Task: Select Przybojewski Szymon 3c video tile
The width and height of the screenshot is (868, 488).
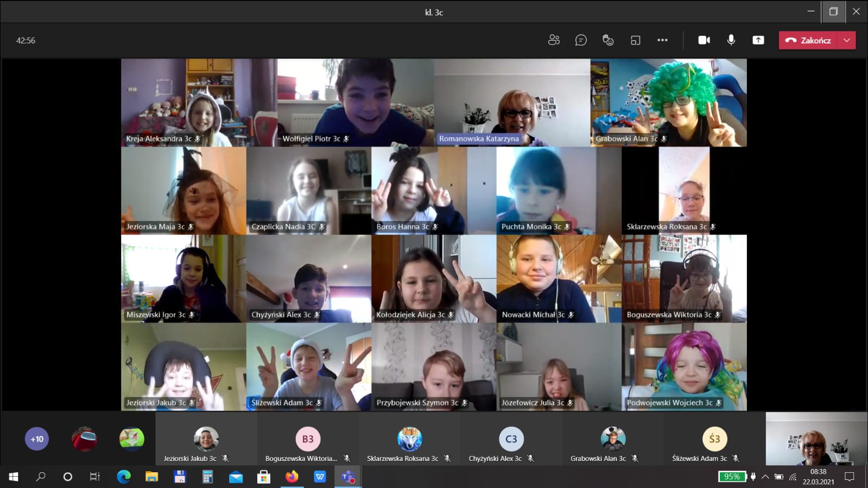Action: [x=434, y=367]
